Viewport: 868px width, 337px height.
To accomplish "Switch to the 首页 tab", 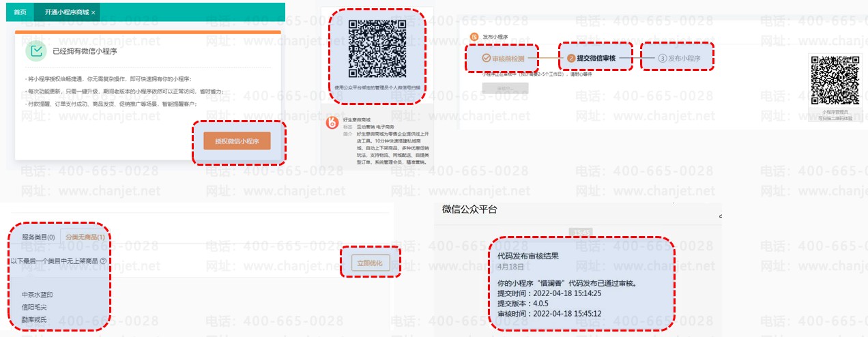I will 20,12.
